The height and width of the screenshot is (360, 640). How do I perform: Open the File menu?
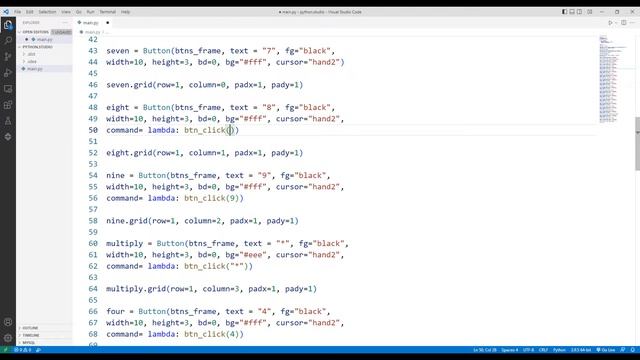point(18,12)
